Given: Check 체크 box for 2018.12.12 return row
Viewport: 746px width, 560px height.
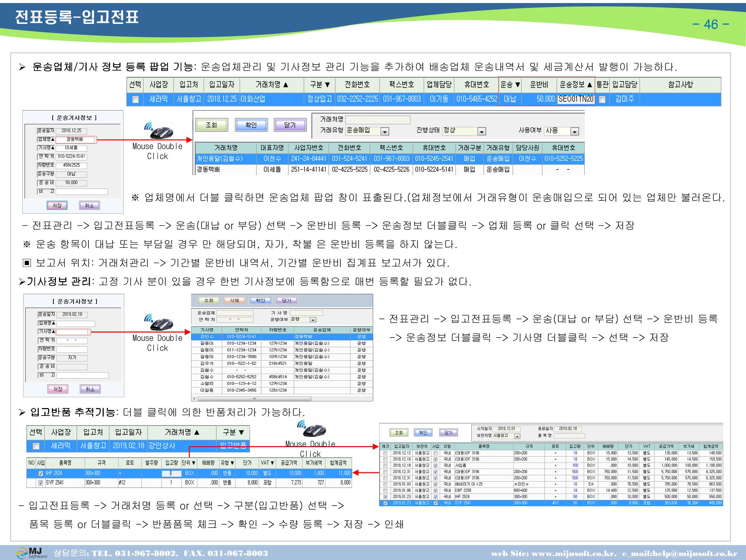Looking at the screenshot, I should point(385,453).
